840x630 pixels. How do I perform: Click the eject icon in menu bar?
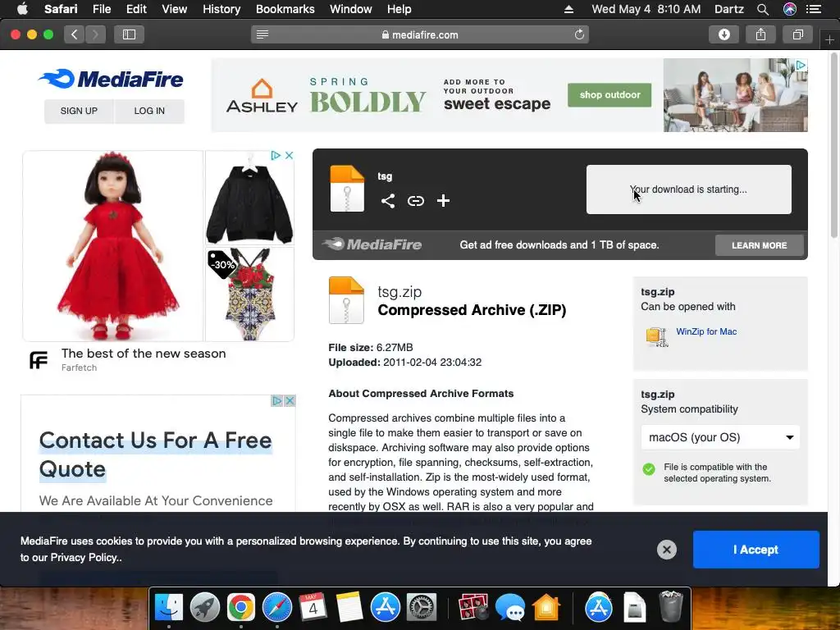coord(569,9)
